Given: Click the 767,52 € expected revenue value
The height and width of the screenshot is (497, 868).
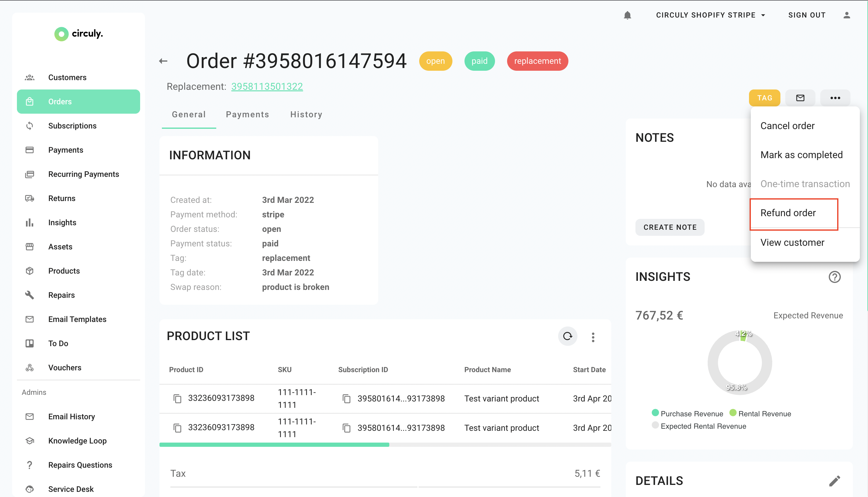Looking at the screenshot, I should click(659, 315).
